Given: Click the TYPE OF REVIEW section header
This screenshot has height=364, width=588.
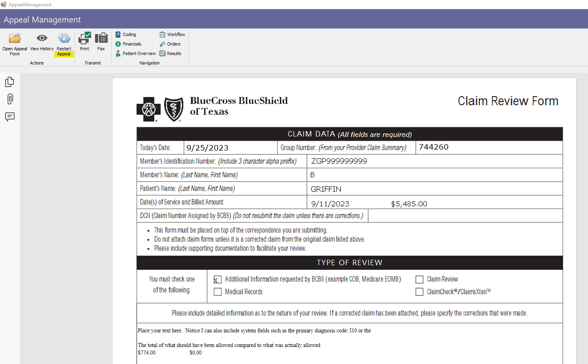Looking at the screenshot, I should [350, 263].
